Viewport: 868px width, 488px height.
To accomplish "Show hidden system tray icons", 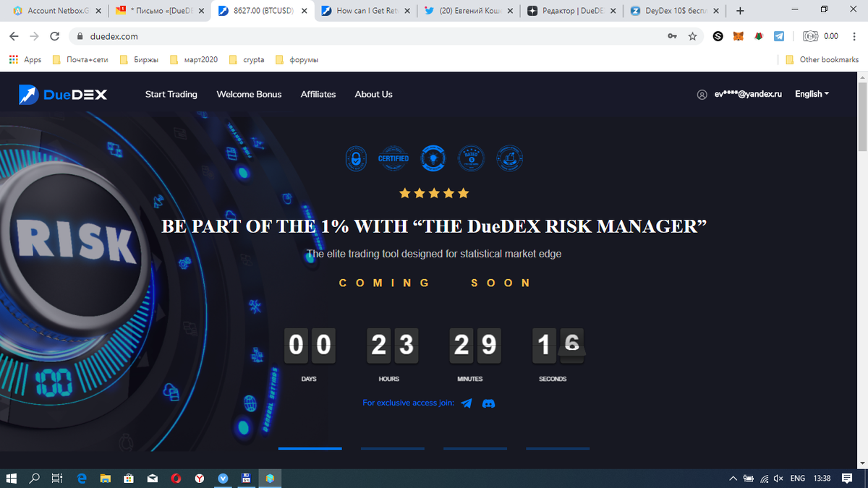I will click(733, 479).
